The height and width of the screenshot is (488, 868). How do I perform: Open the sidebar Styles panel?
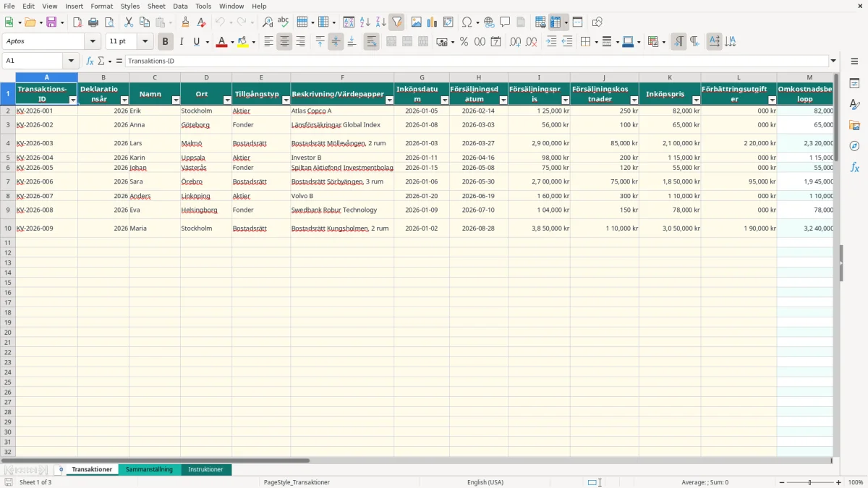[x=854, y=105]
